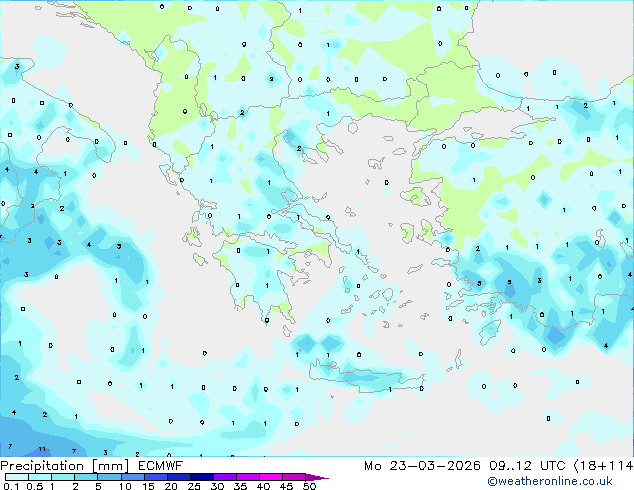Click the '0.5' legend scale label

pos(35,486)
